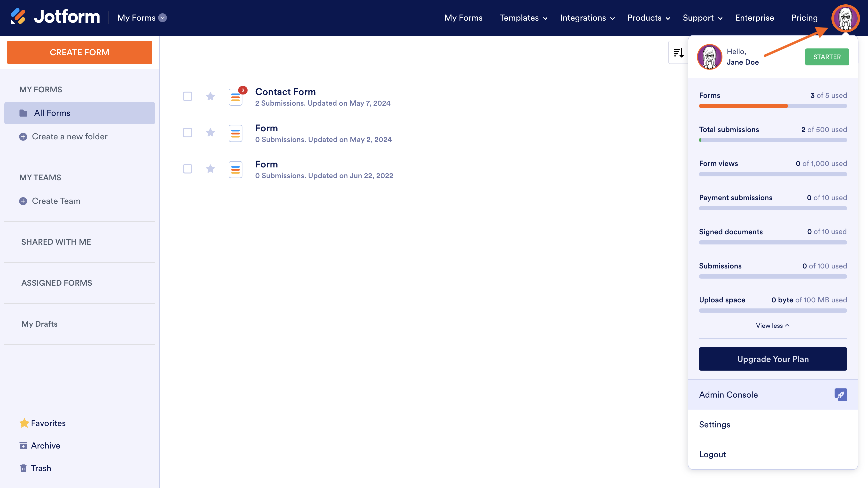
Task: Star the Contact Form as favorite
Action: point(210,96)
